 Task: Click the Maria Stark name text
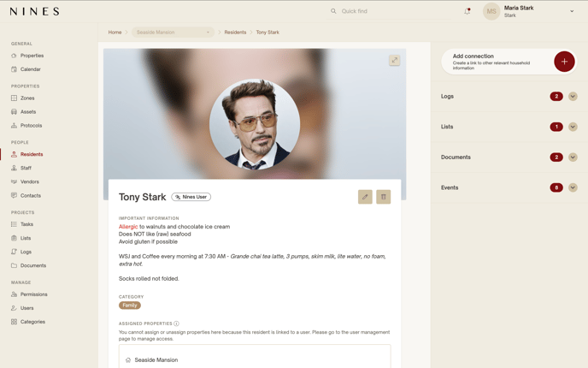(x=519, y=8)
